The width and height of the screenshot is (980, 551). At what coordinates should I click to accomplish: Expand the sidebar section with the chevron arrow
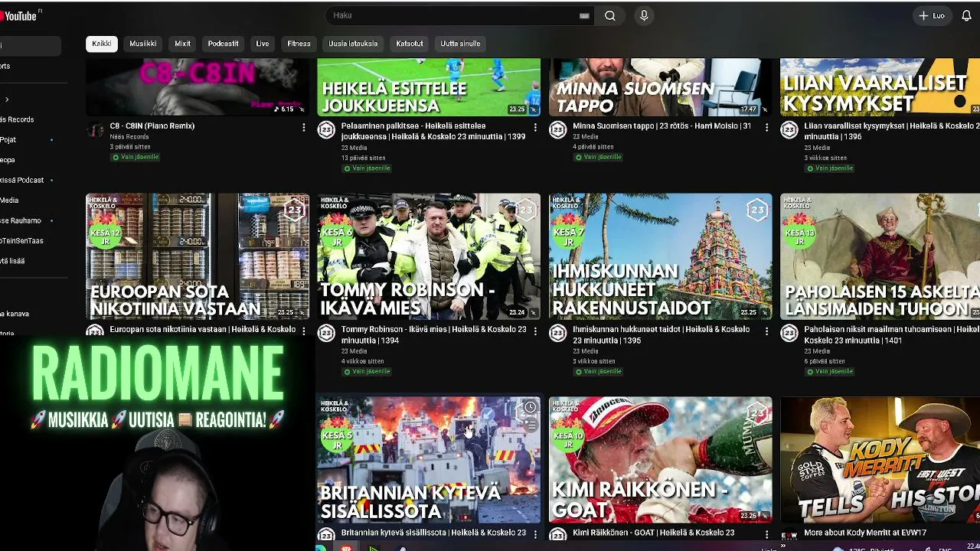click(7, 99)
